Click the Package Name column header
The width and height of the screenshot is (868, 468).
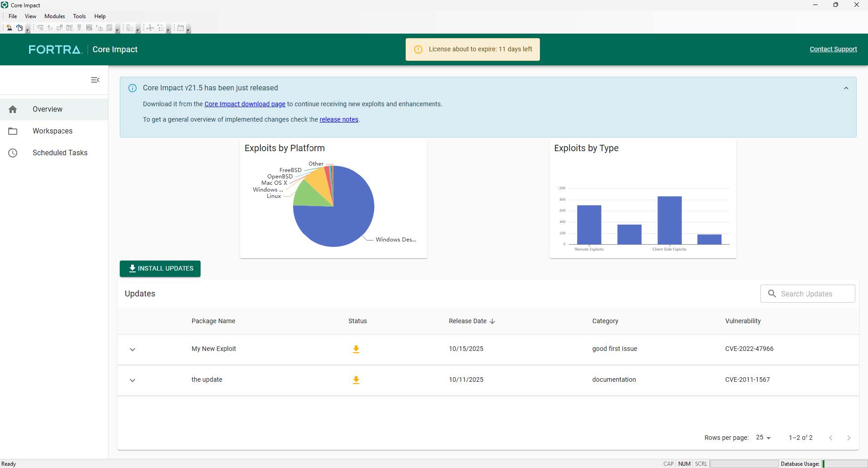click(x=213, y=321)
